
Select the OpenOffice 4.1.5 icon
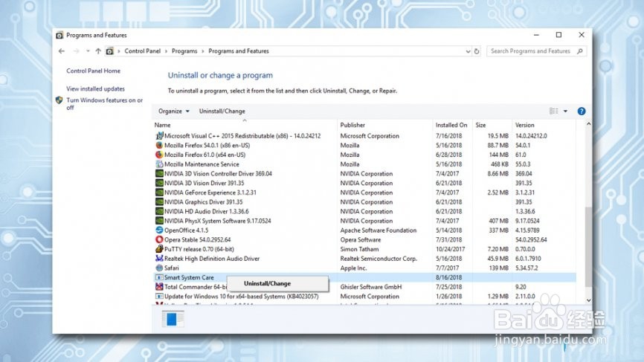[159, 230]
